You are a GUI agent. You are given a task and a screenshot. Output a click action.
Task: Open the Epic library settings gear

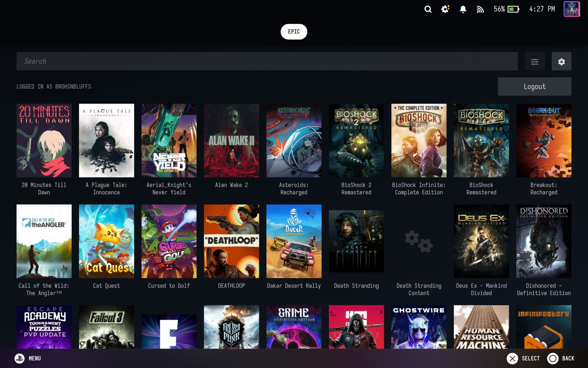[x=561, y=61]
